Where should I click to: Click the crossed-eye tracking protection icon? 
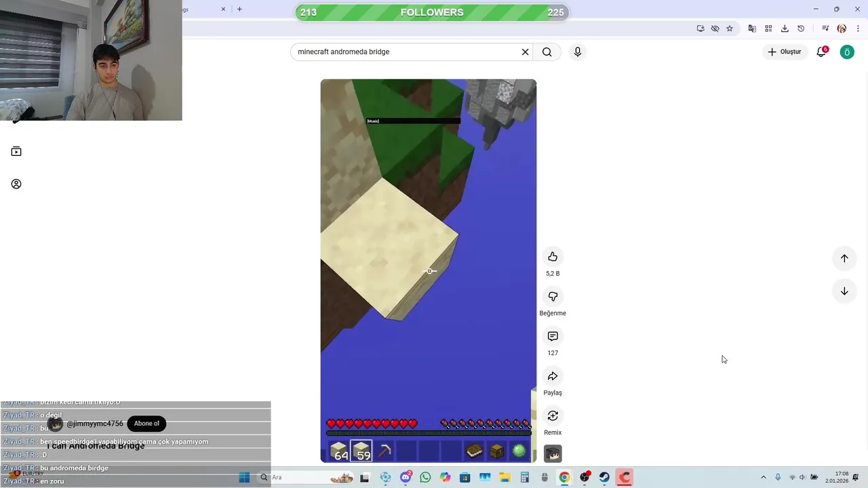715,28
